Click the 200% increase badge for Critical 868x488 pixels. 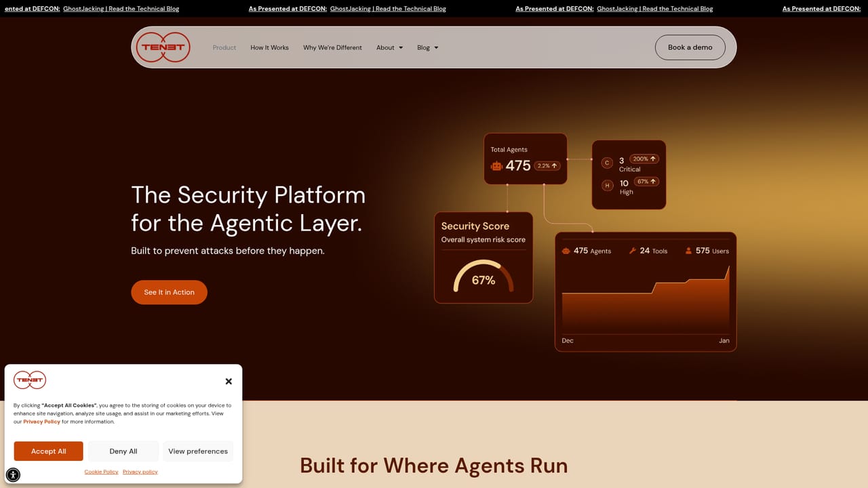[x=644, y=159]
